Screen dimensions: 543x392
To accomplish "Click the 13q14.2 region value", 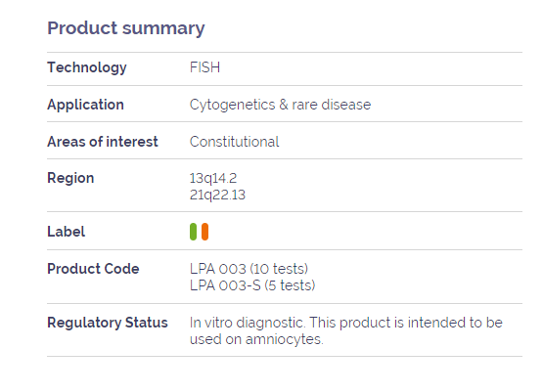I will click(213, 178).
